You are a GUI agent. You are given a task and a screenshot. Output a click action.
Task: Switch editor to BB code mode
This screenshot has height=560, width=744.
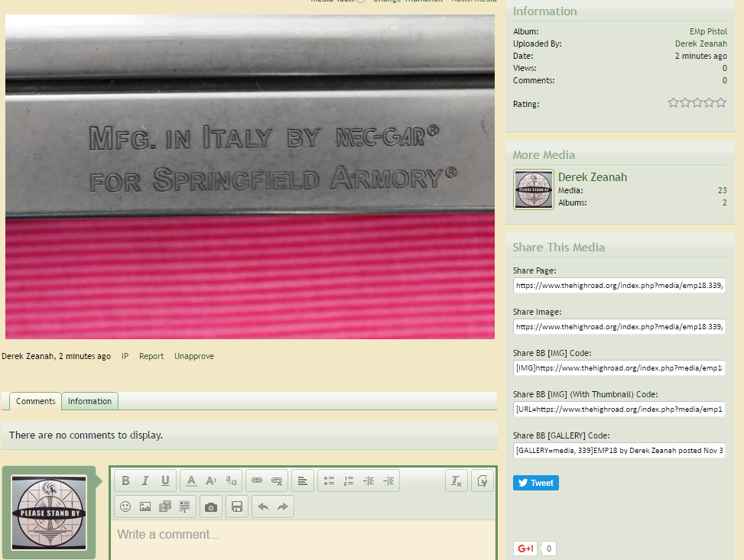tap(482, 481)
